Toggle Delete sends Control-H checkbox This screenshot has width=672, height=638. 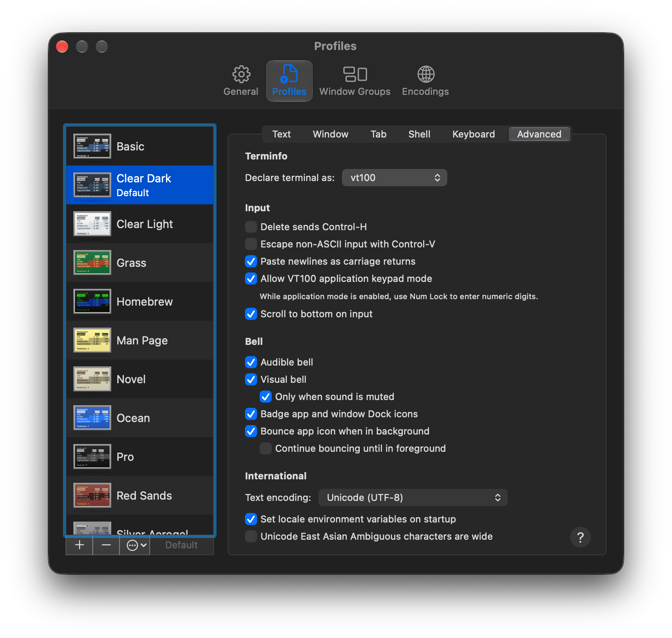(251, 227)
